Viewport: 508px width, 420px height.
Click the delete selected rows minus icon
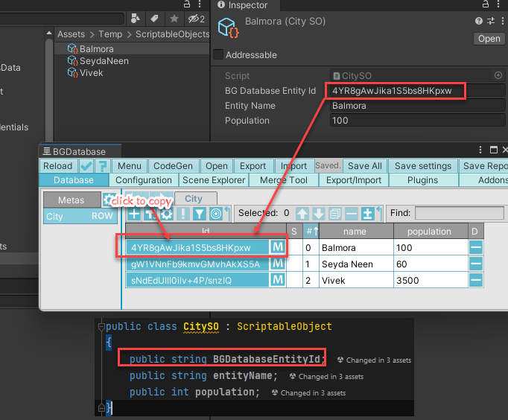coord(351,214)
